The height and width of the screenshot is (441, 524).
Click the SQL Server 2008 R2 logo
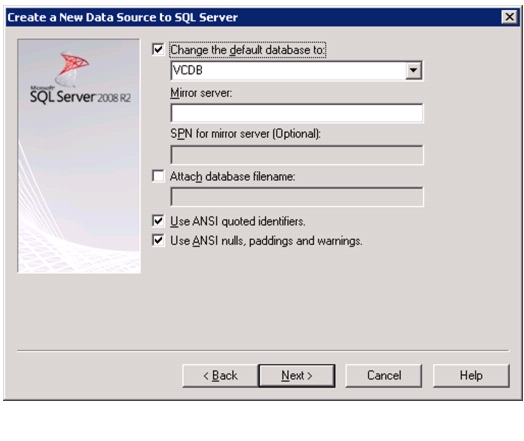(80, 79)
